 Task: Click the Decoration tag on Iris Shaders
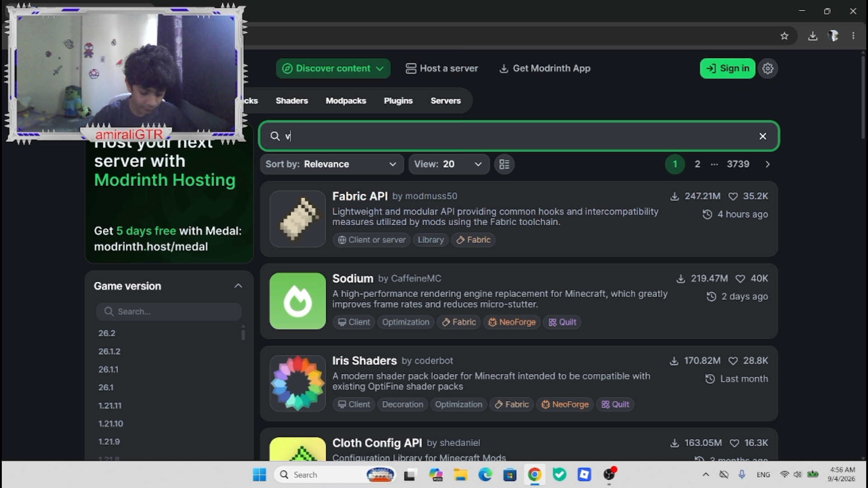pyautogui.click(x=402, y=404)
